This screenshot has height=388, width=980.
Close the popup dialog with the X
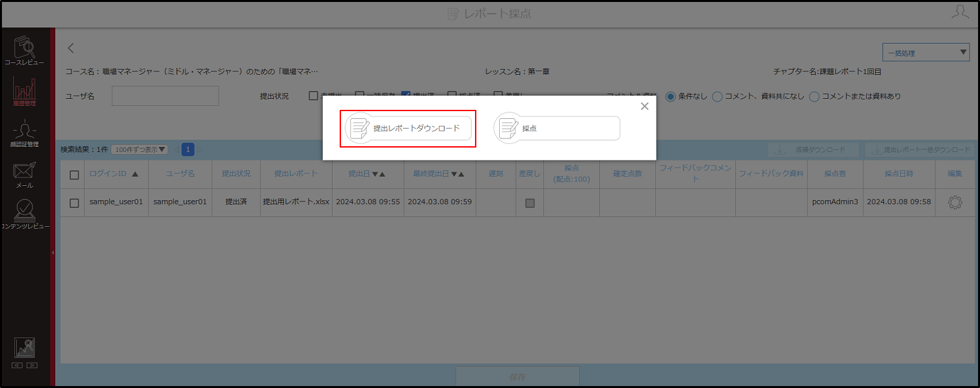tap(644, 106)
